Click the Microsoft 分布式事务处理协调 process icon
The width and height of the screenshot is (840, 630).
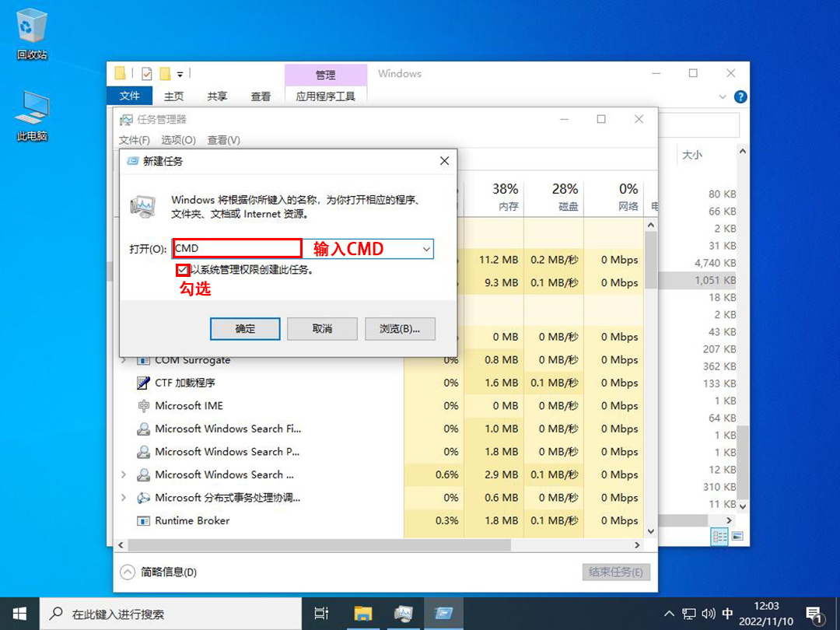[x=143, y=498]
